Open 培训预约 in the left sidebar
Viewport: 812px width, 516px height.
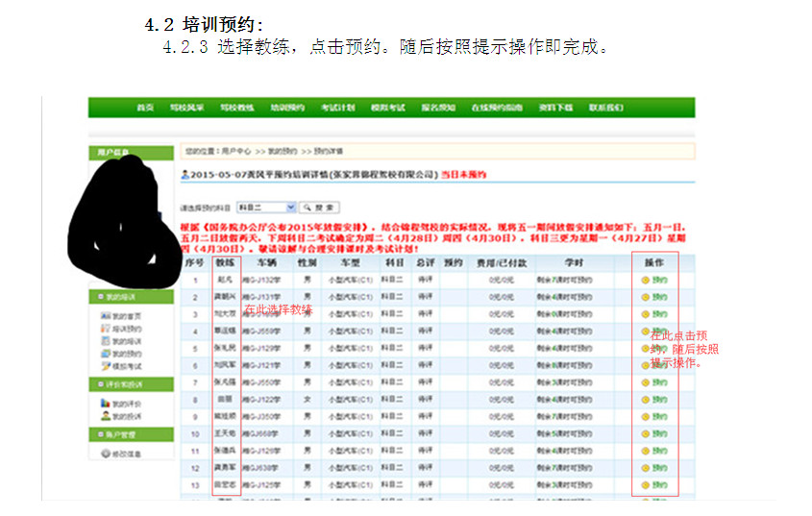(x=125, y=329)
